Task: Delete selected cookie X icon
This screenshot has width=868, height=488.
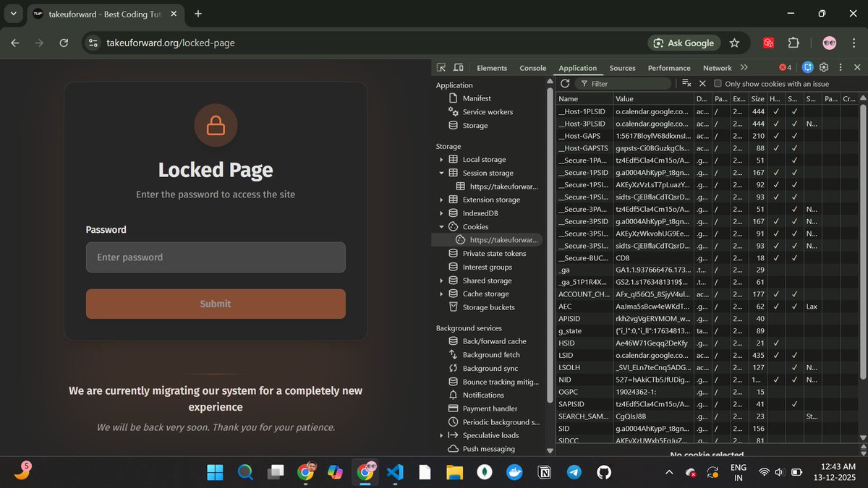Action: [702, 84]
